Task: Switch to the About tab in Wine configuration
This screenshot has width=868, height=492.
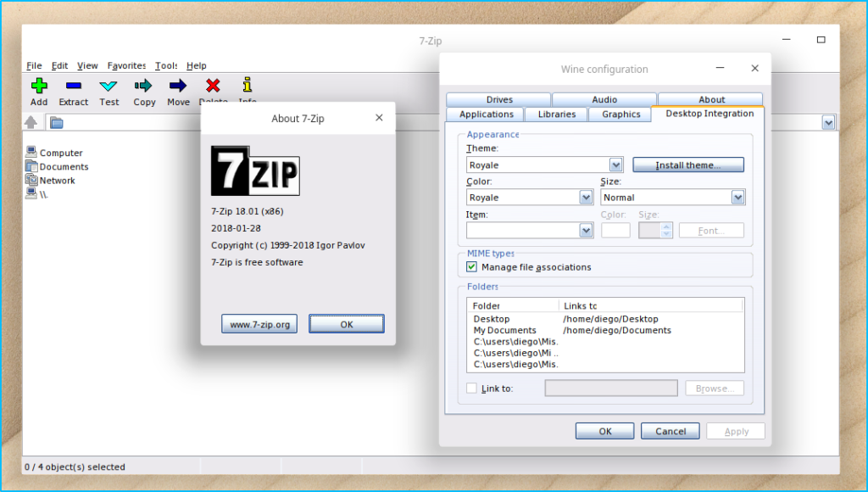Action: [x=711, y=100]
